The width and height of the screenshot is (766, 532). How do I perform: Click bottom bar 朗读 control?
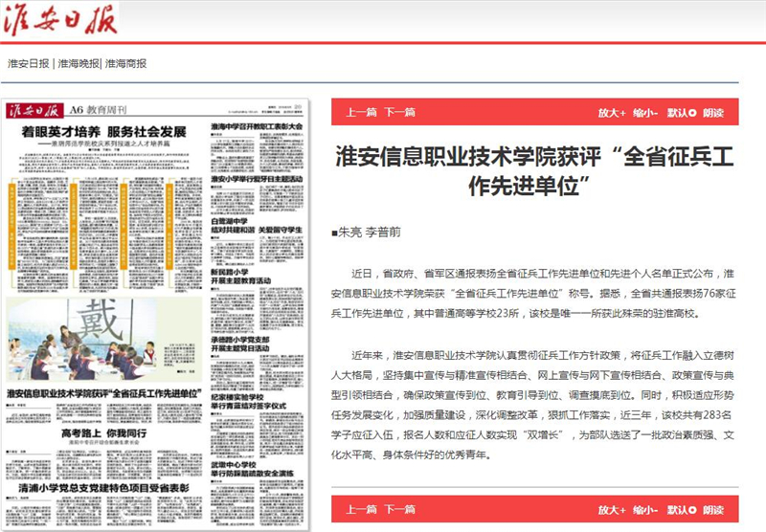(713, 510)
